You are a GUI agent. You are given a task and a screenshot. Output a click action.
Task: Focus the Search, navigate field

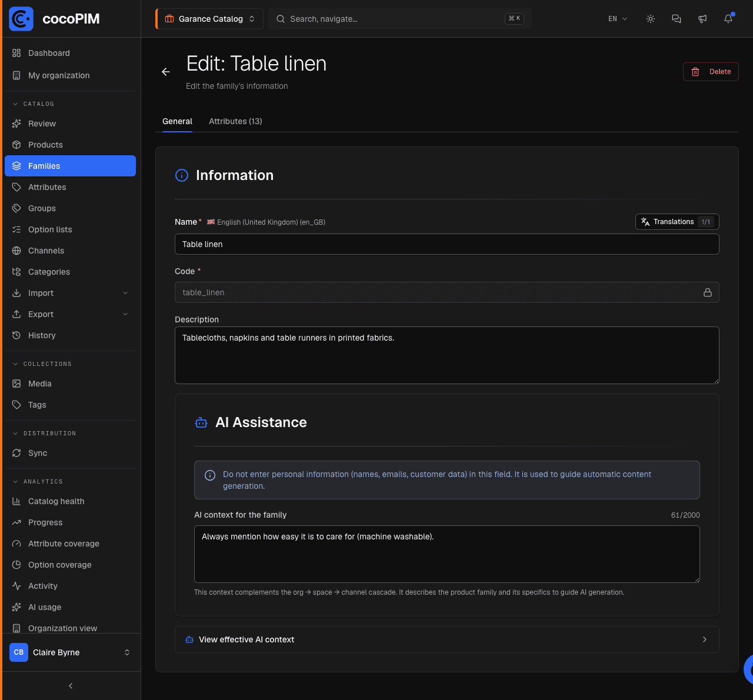400,19
